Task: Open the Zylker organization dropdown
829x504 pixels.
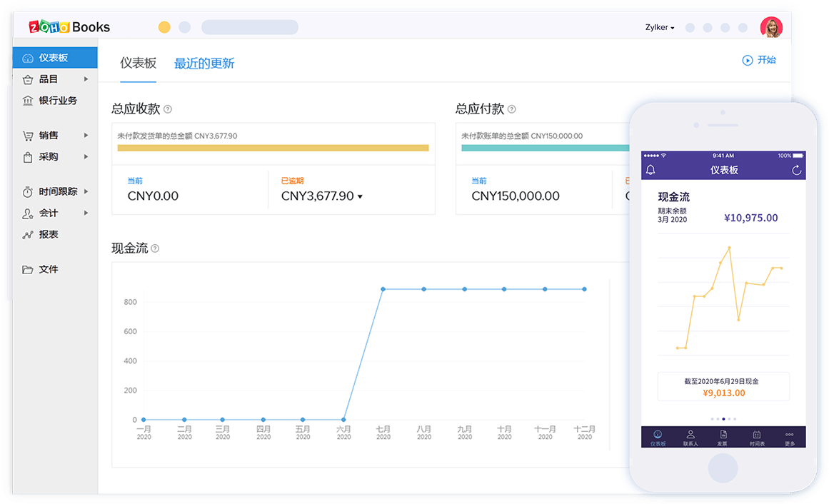Action: tap(659, 28)
